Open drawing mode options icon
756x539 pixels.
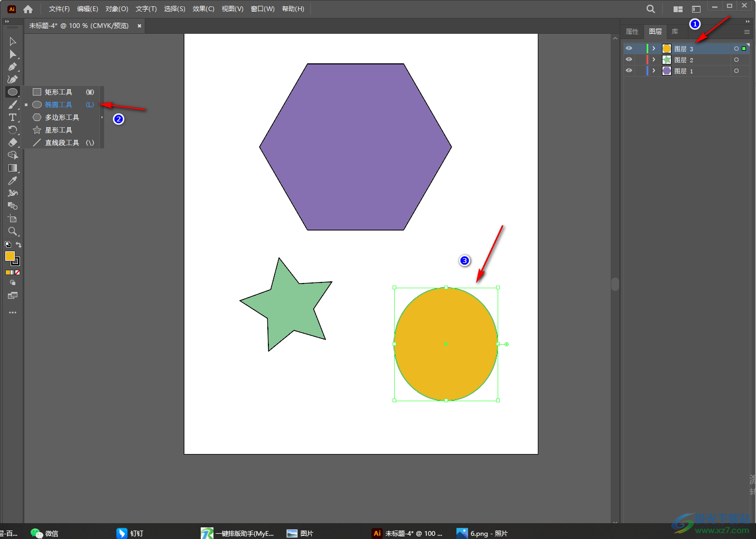(13, 283)
